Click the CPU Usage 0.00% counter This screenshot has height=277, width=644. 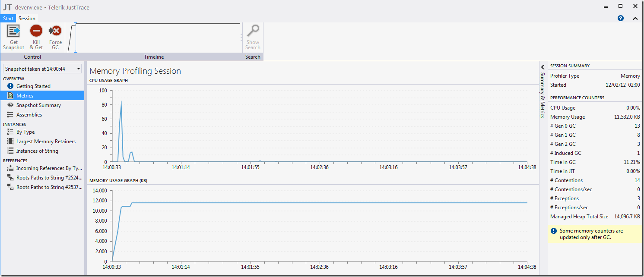[595, 108]
